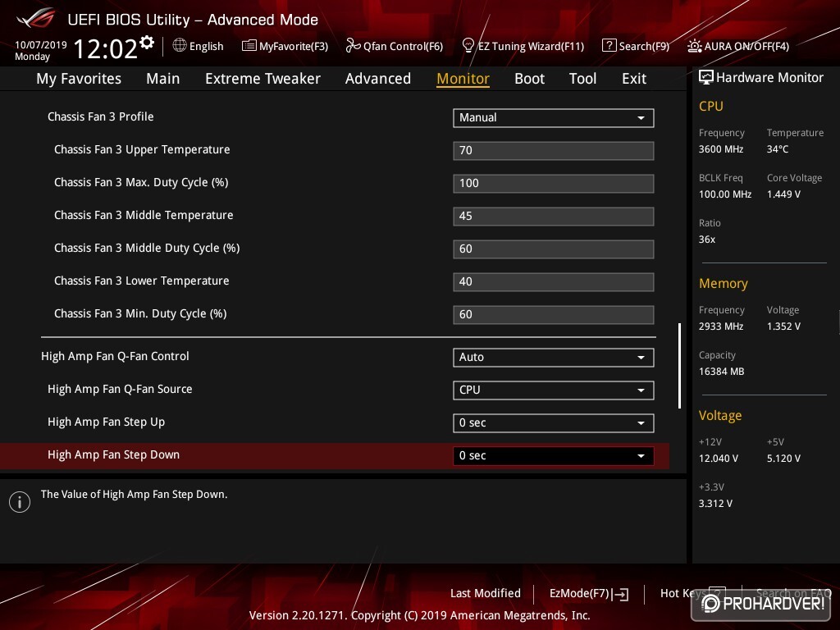Click the ROG logo icon
The width and height of the screenshot is (840, 630).
click(x=35, y=18)
